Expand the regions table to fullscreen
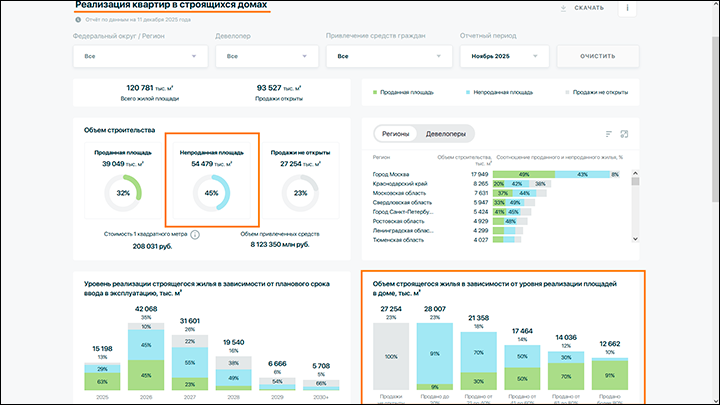This screenshot has width=720, height=405. (624, 134)
